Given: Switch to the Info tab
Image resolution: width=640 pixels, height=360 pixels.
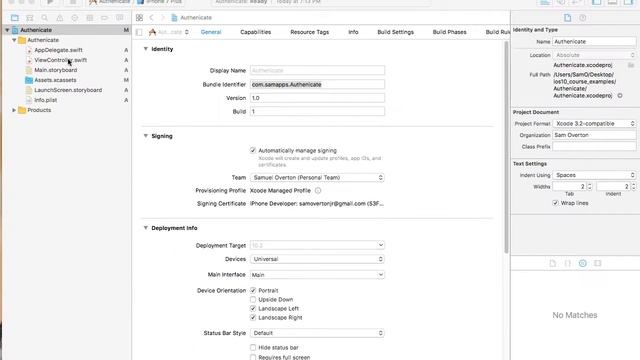Looking at the screenshot, I should [353, 32].
